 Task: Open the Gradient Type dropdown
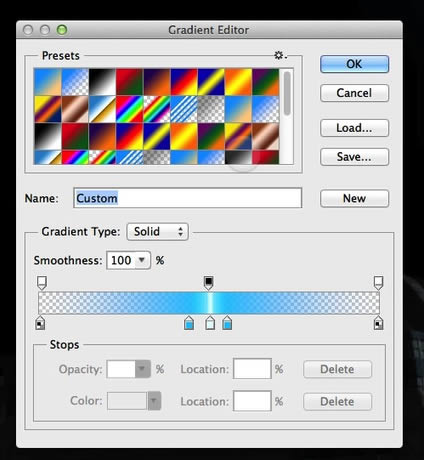click(x=157, y=231)
